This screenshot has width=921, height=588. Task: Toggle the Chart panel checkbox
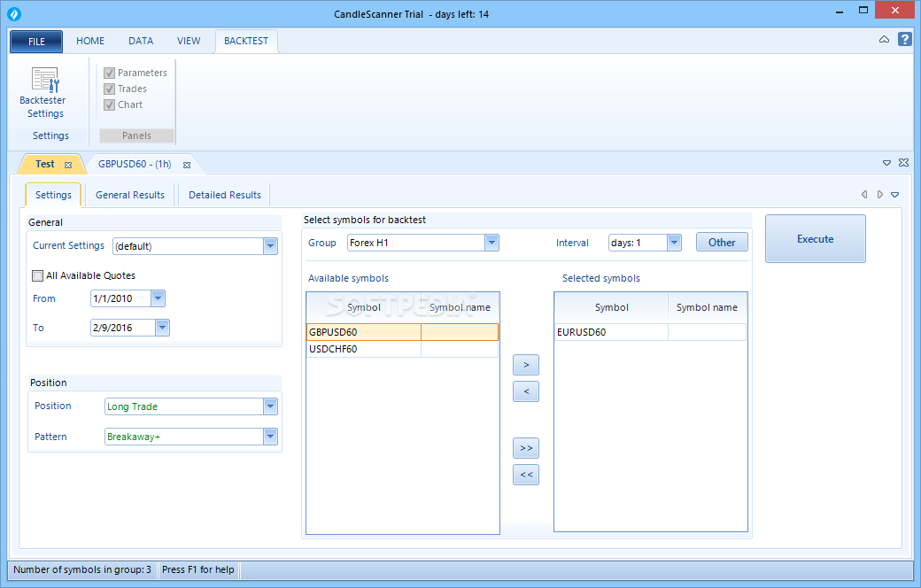point(109,104)
